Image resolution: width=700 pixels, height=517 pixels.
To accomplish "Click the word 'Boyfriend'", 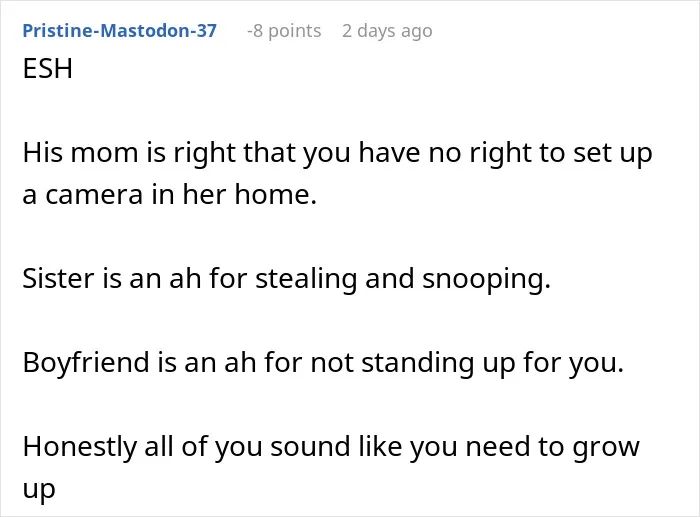I will 86,363.
